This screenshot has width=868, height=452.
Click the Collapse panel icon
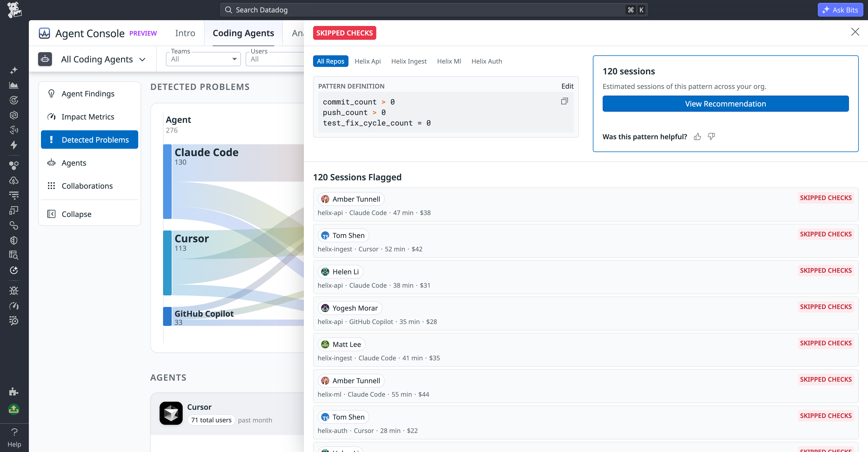pyautogui.click(x=51, y=214)
